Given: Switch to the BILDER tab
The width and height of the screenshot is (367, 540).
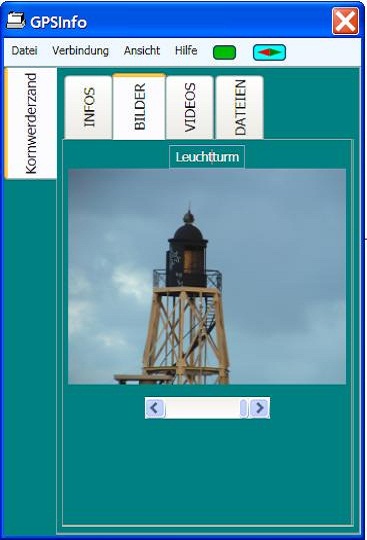Looking at the screenshot, I should point(139,106).
